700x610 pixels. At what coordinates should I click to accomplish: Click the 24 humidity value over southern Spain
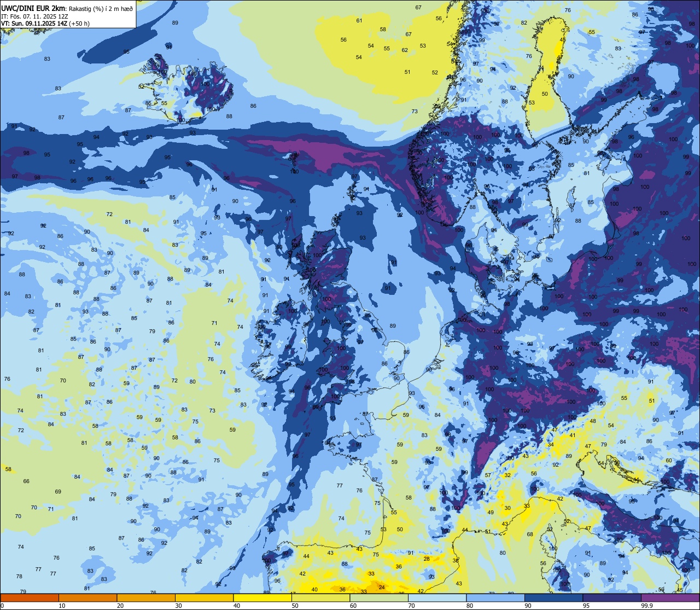point(382,588)
